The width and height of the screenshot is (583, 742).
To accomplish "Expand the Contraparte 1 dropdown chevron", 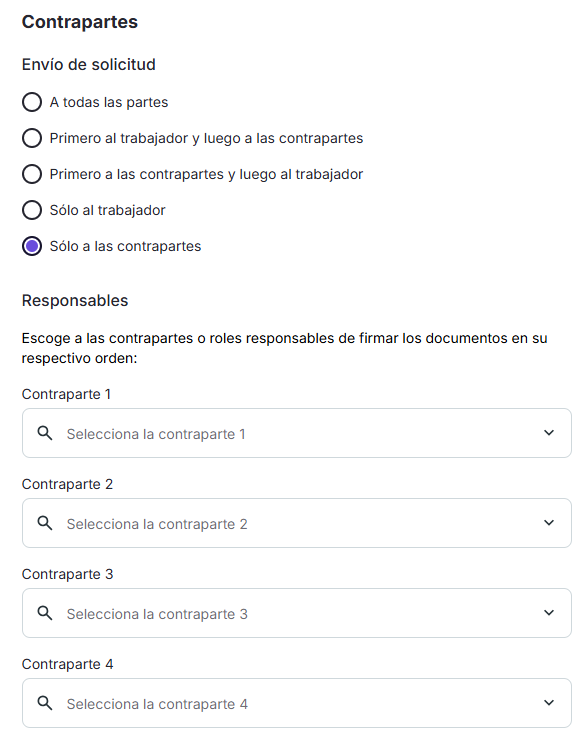I will point(549,433).
